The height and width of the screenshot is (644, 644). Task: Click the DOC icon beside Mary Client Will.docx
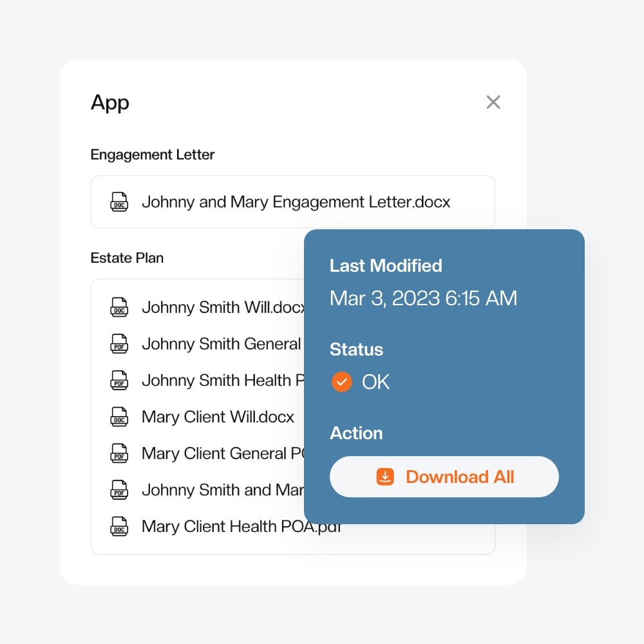pos(119,417)
